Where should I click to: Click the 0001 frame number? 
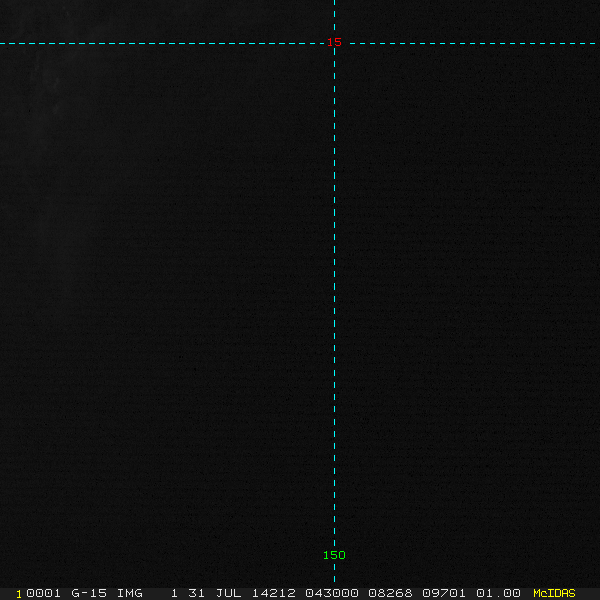(x=43, y=593)
